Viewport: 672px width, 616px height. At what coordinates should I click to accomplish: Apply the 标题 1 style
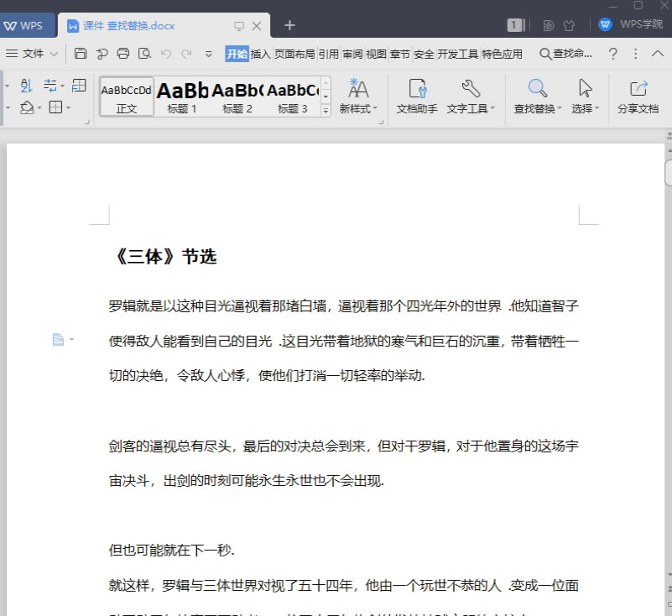[x=182, y=97]
